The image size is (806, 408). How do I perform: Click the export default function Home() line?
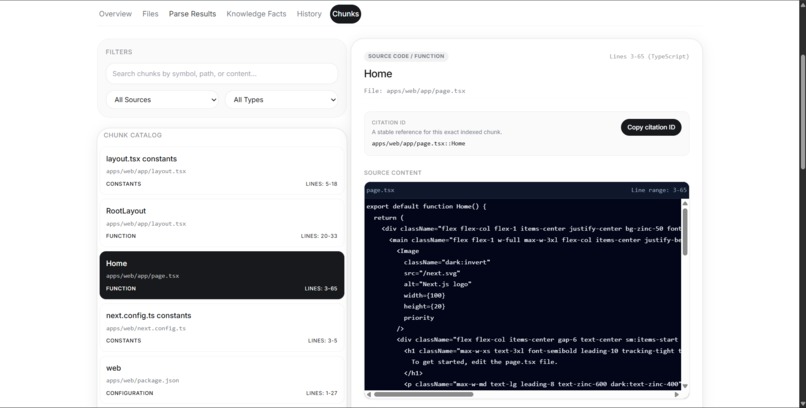(x=426, y=207)
